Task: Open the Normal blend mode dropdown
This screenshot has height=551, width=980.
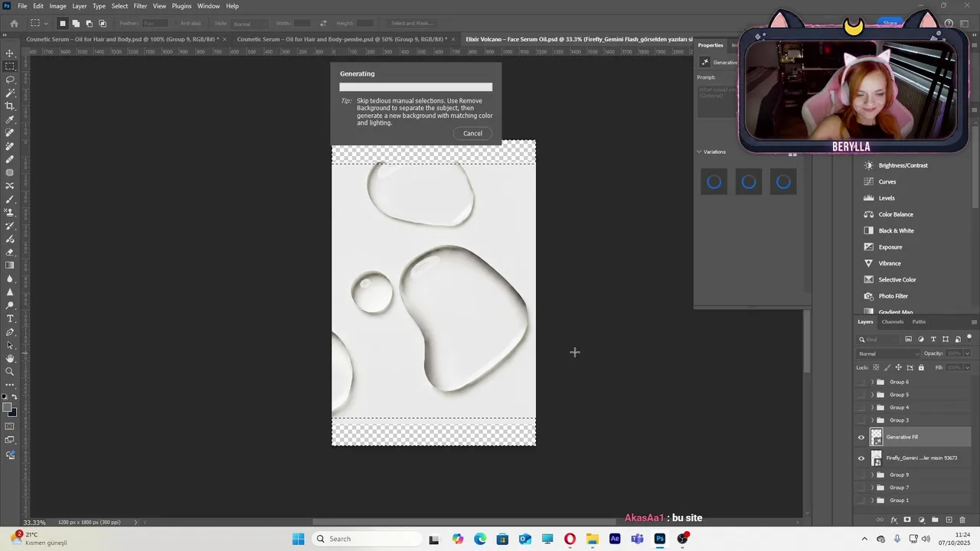Action: 889,354
